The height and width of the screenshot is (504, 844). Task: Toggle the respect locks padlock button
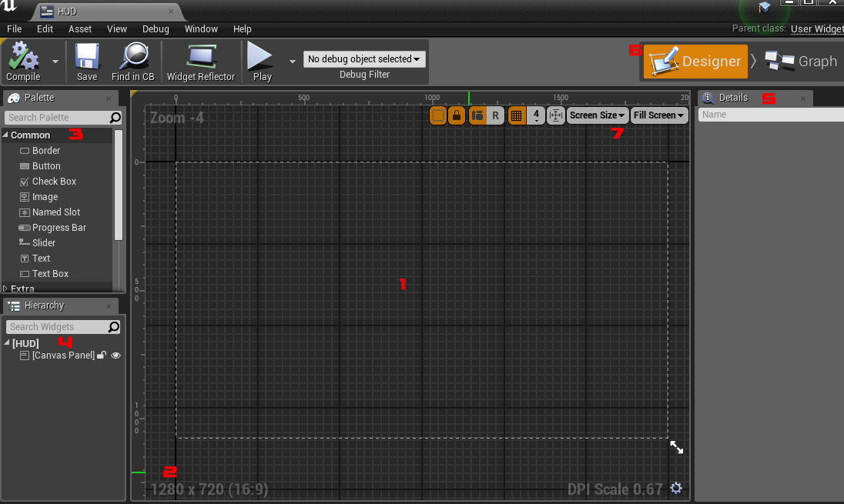(457, 115)
